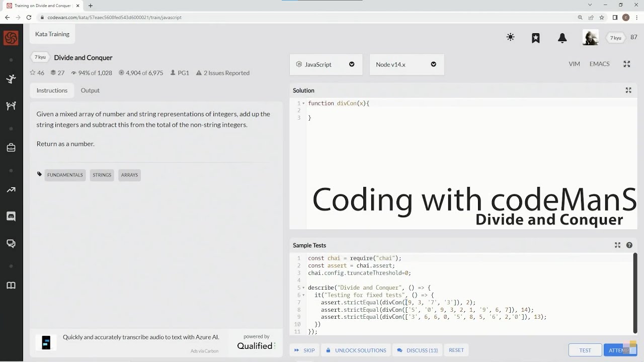Enable EMACS key bindings

click(599, 64)
